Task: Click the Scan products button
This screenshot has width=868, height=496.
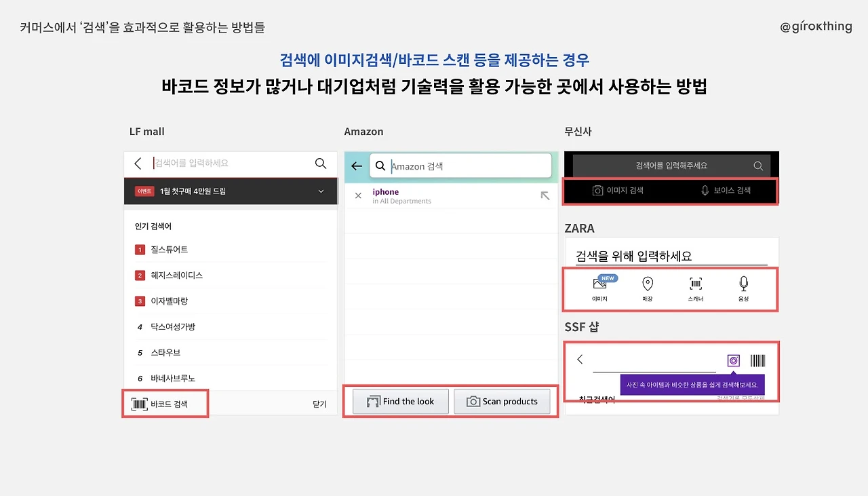Action: [502, 402]
